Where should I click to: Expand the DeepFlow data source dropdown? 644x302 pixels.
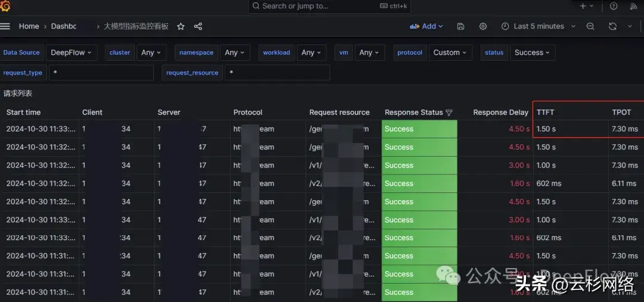click(x=71, y=52)
